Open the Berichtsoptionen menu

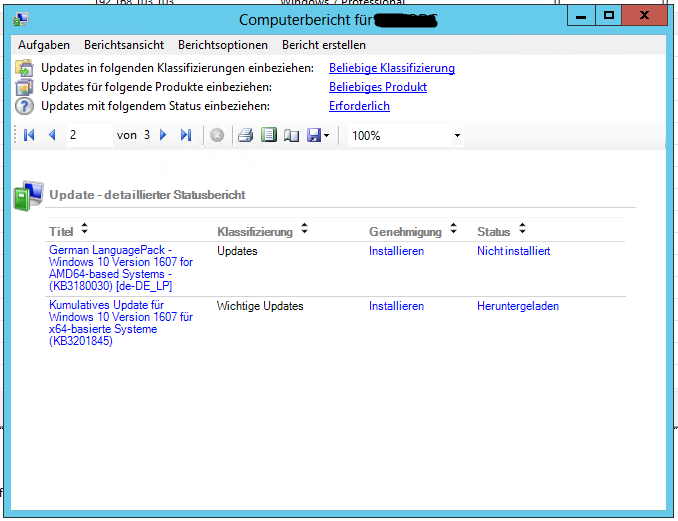[x=223, y=45]
